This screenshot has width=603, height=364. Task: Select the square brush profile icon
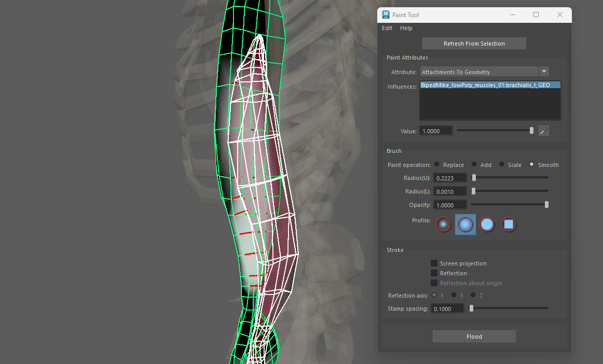click(x=509, y=225)
